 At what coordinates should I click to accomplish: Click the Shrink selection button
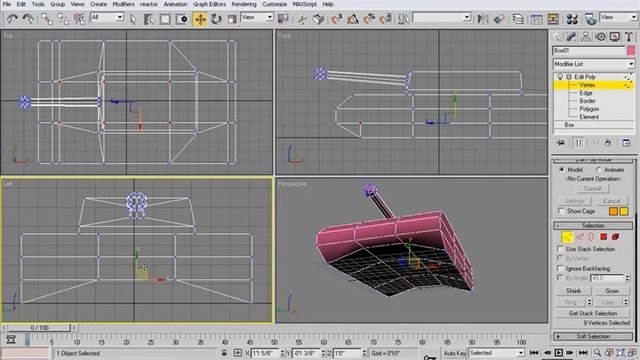[573, 291]
